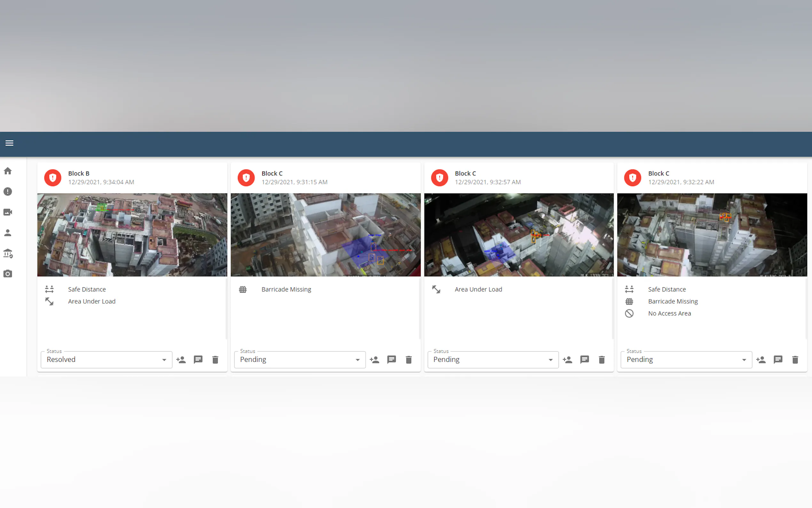Open the snapshot camera sidebar icon

pos(8,274)
